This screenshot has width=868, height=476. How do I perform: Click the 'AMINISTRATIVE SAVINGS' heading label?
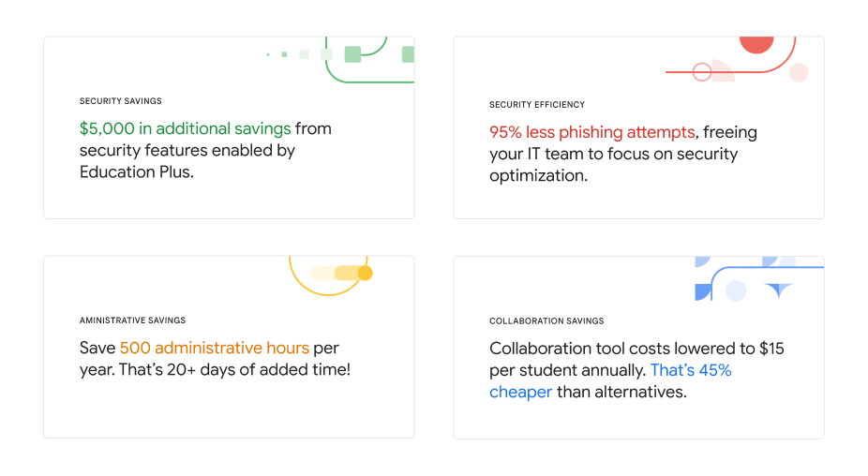point(132,320)
